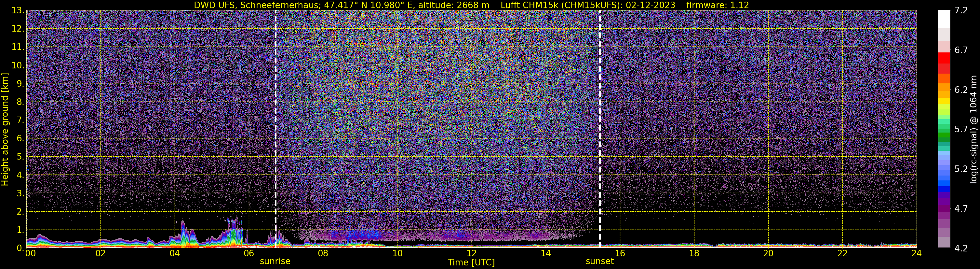Image resolution: width=980 pixels, height=269 pixels.
Task: Click the "9." tick label on the height axis
Action: click(x=20, y=84)
